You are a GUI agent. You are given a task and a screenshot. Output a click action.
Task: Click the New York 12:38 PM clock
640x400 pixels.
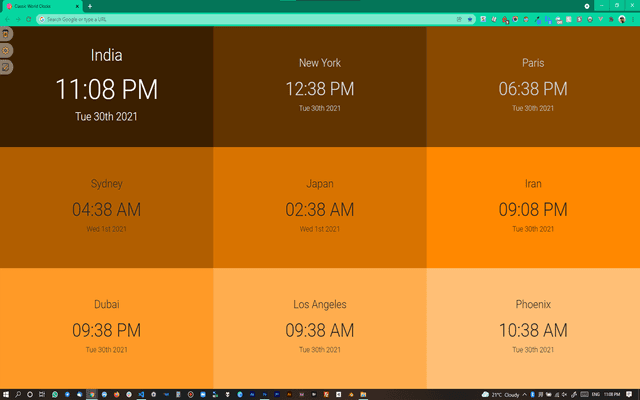point(319,87)
